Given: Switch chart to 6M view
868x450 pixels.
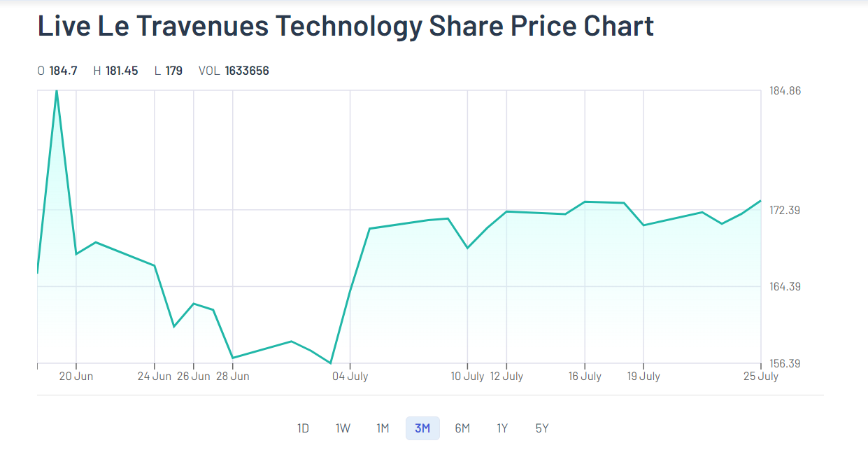Looking at the screenshot, I should (462, 428).
